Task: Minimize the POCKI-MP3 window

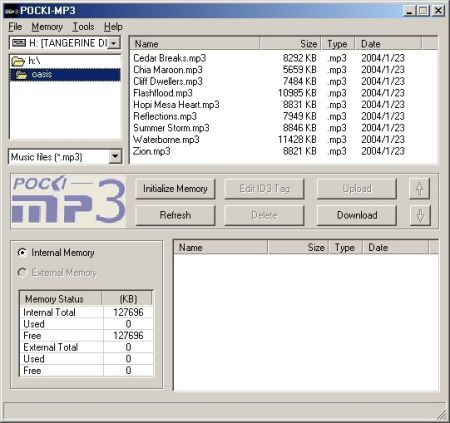Action: click(x=410, y=11)
